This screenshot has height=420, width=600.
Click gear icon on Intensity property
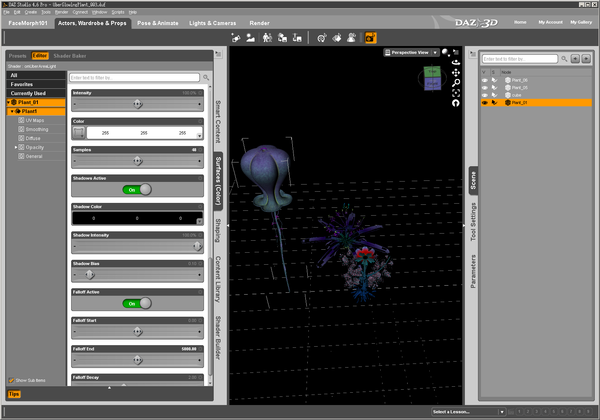coord(200,93)
